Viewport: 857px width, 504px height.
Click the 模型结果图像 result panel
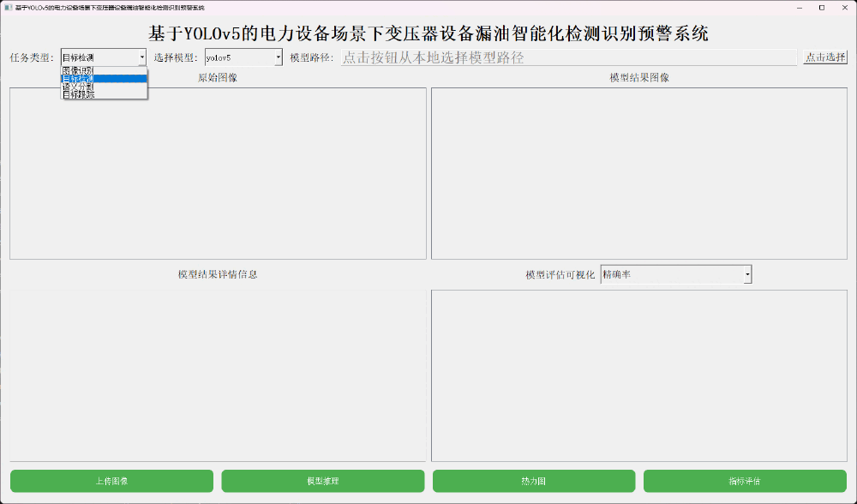(x=638, y=171)
